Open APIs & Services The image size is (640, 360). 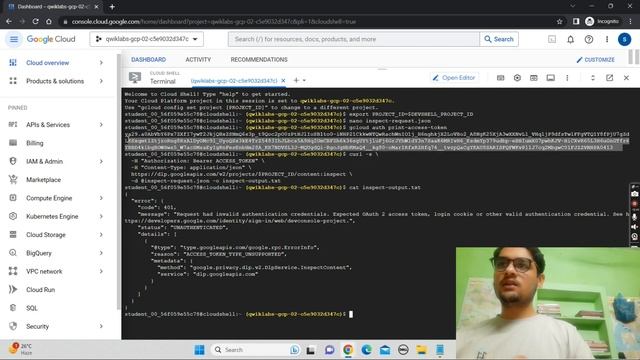tap(48, 125)
